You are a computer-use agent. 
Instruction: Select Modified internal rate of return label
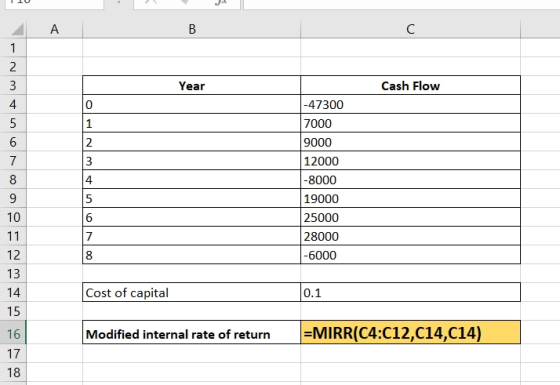pos(191,332)
